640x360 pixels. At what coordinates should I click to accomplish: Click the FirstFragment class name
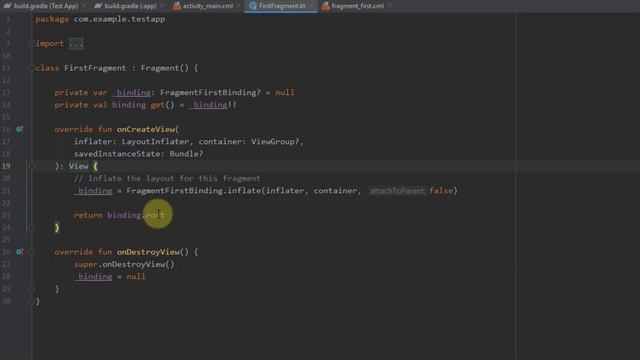(95, 68)
